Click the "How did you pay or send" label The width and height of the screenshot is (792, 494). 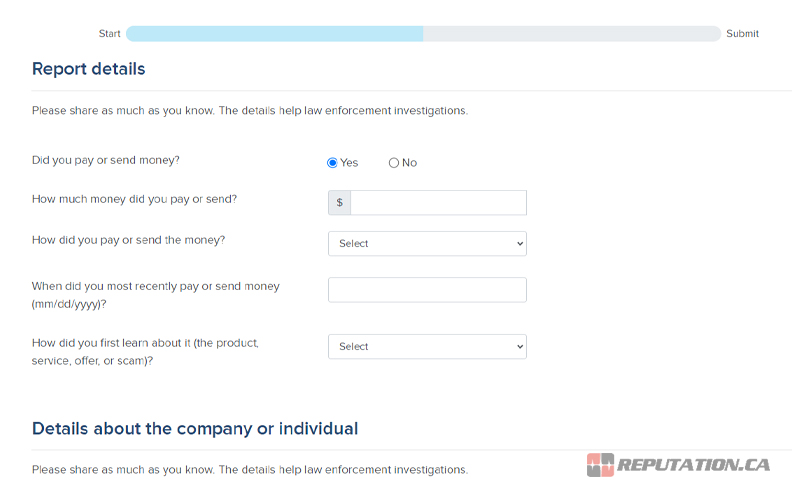coord(128,240)
